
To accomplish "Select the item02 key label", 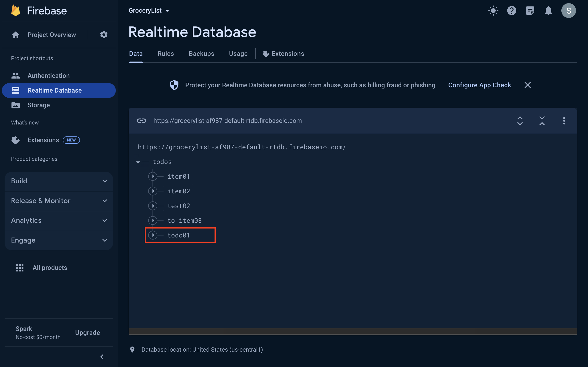I will tap(179, 192).
